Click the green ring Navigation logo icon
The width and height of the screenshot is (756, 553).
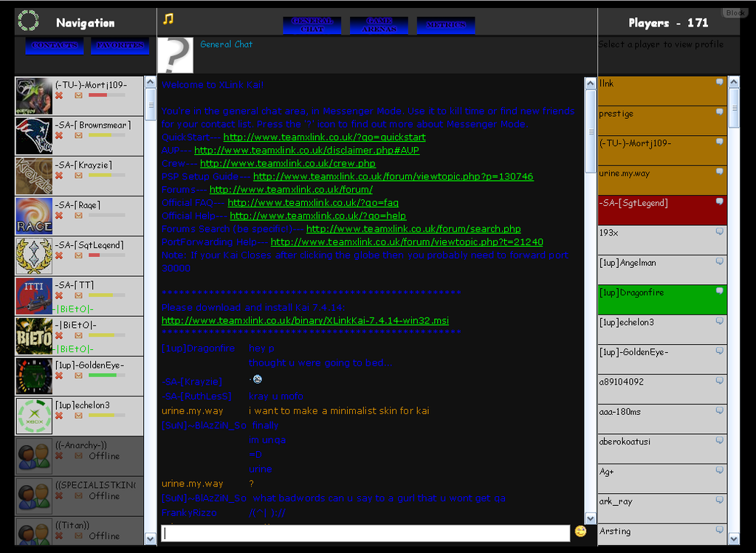(x=29, y=21)
